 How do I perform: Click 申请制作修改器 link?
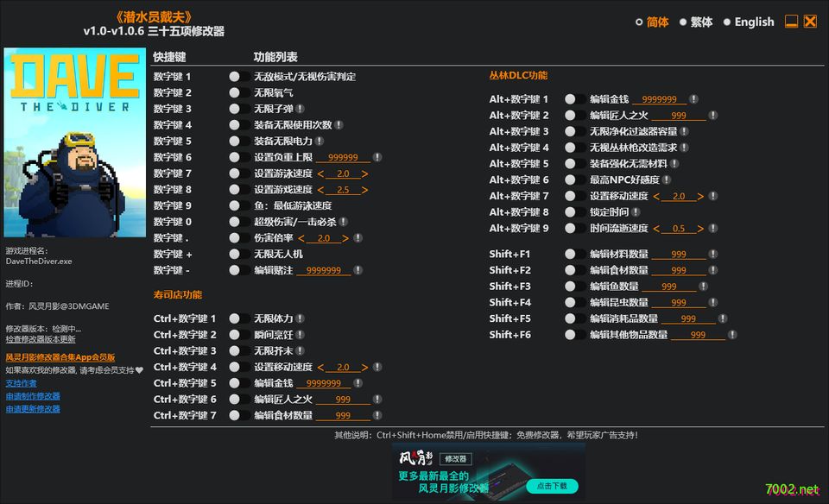[33, 396]
